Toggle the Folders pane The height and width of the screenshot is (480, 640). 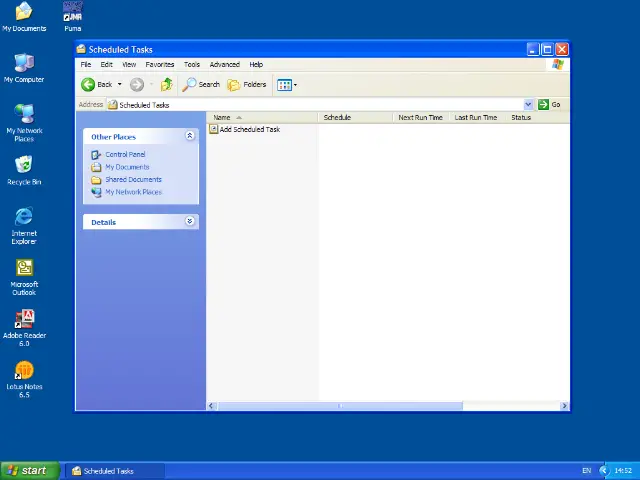point(247,84)
